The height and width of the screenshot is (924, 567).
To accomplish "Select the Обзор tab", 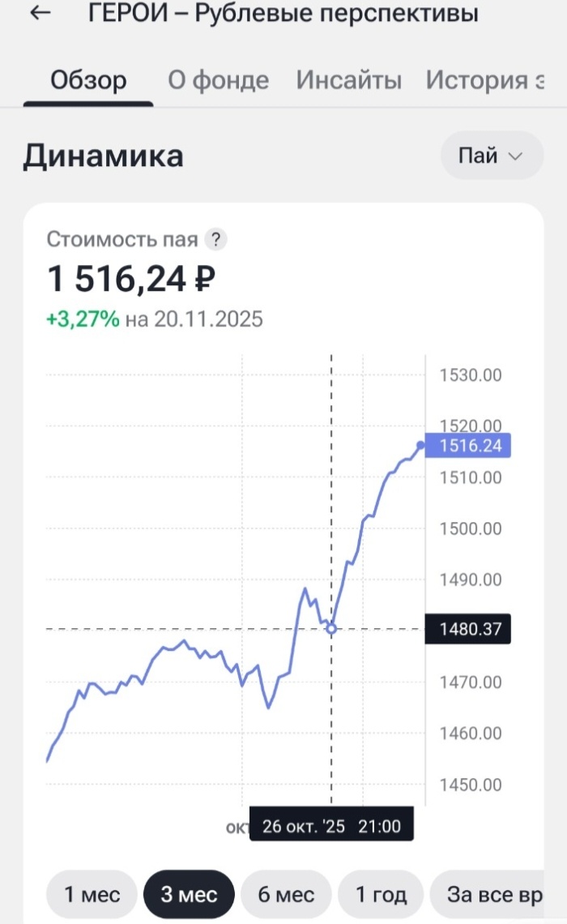I will coord(89,80).
